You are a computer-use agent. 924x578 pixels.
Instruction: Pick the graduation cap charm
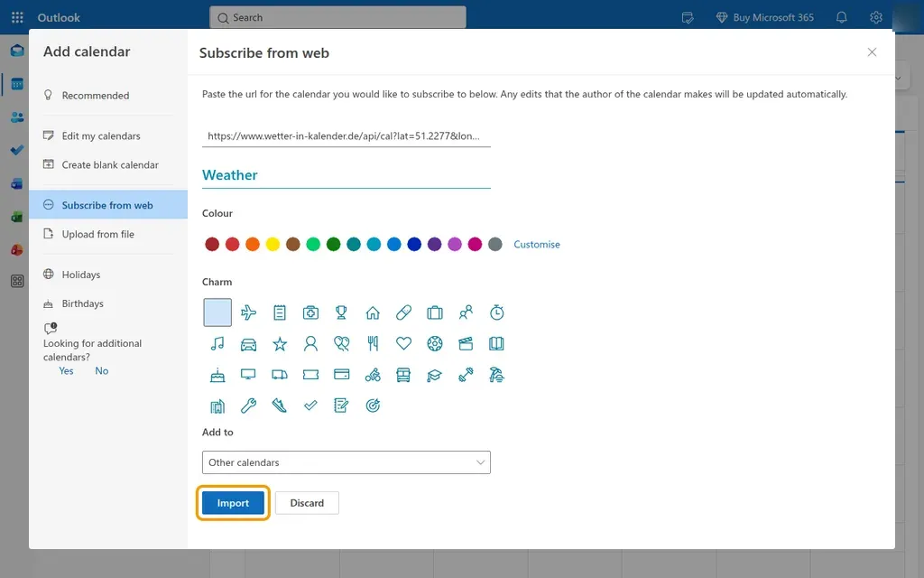(x=435, y=375)
